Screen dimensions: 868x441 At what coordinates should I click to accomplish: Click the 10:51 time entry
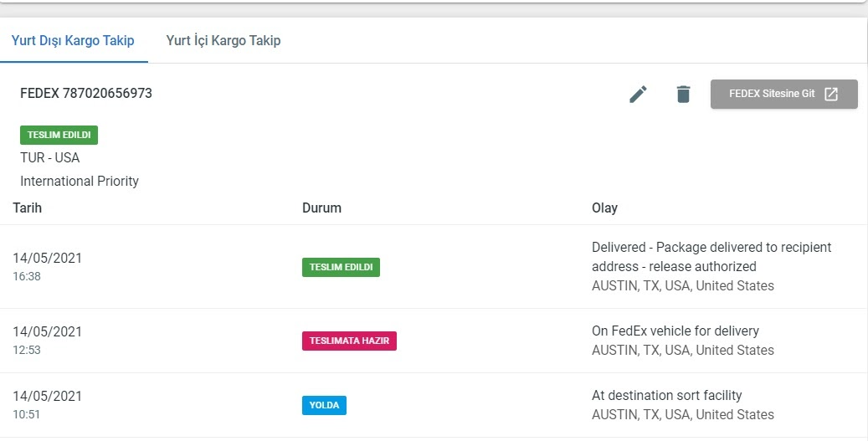[27, 414]
